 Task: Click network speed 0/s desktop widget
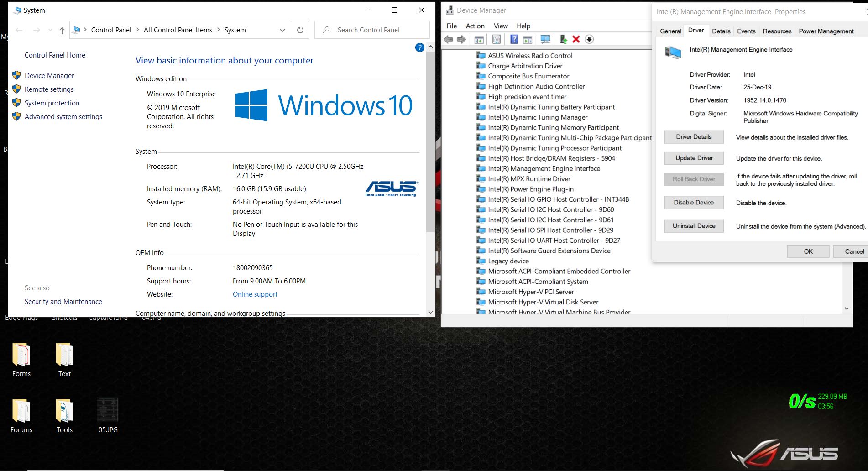tap(817, 402)
